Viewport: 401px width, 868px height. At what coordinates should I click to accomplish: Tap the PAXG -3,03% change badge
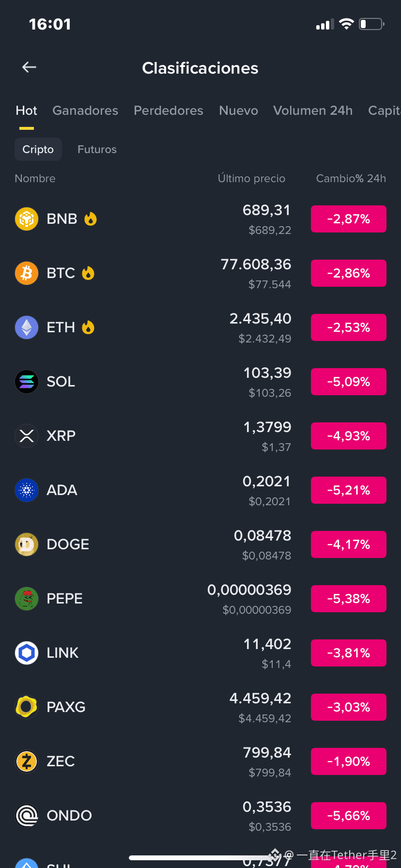tap(349, 707)
